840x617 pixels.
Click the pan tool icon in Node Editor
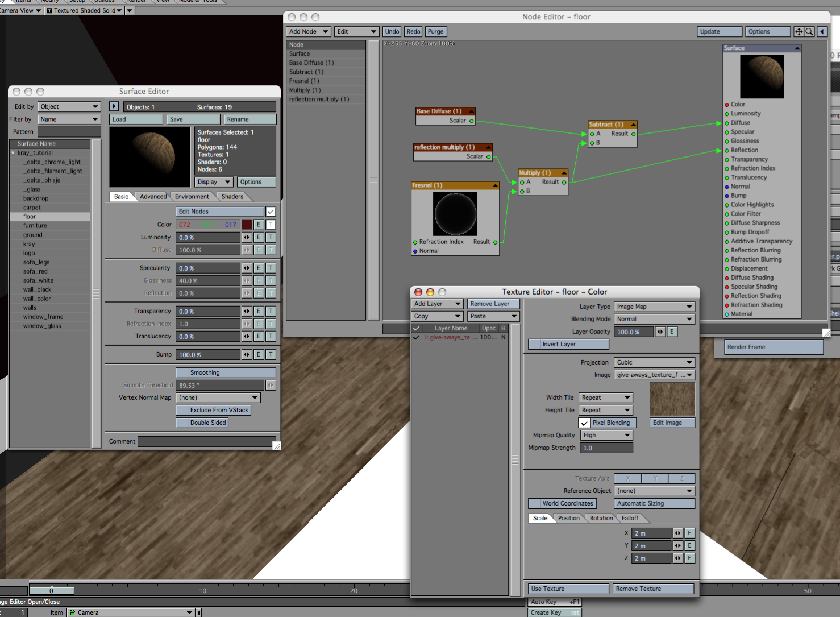[799, 32]
